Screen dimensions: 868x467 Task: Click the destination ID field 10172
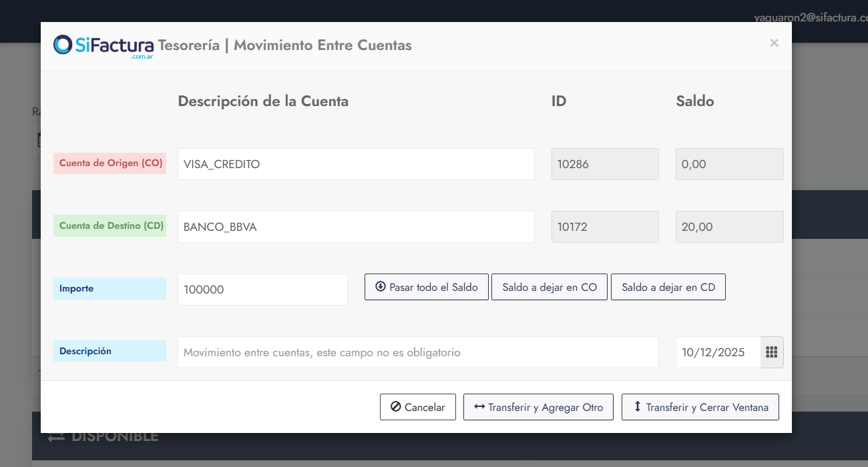[x=605, y=227]
